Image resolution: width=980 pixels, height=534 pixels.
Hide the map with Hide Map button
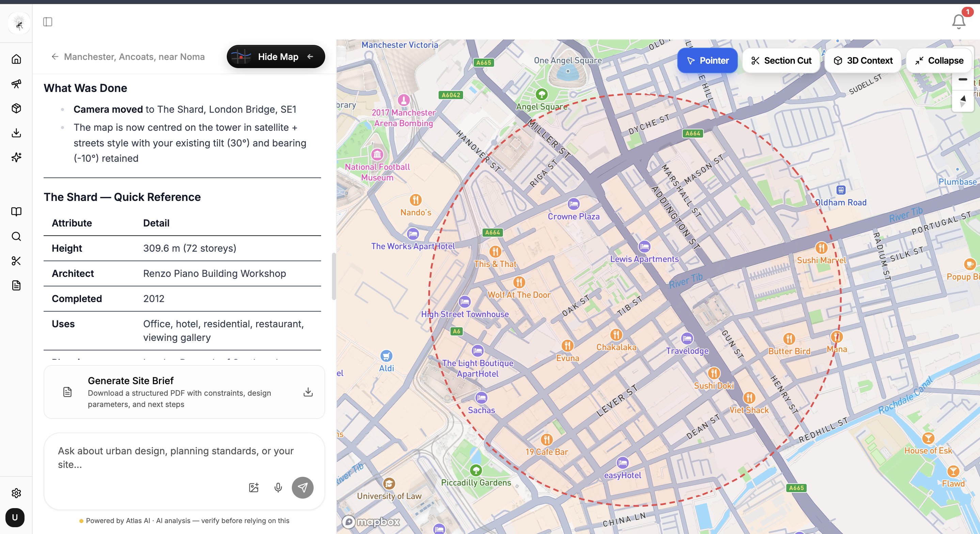(x=276, y=57)
